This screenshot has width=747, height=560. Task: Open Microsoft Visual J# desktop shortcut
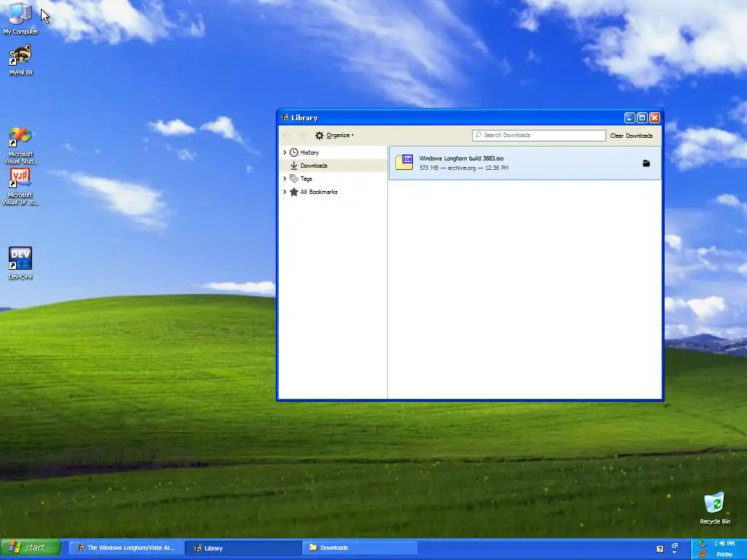(x=20, y=187)
